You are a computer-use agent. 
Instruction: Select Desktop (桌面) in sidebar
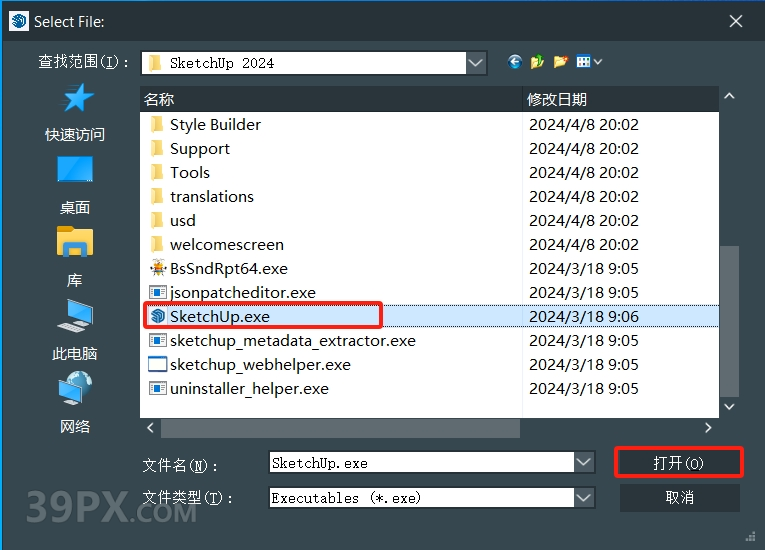pyautogui.click(x=75, y=185)
